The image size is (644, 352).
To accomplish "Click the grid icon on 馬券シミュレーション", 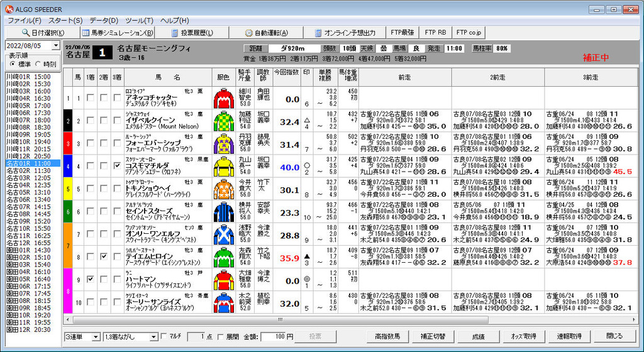I will pos(85,33).
